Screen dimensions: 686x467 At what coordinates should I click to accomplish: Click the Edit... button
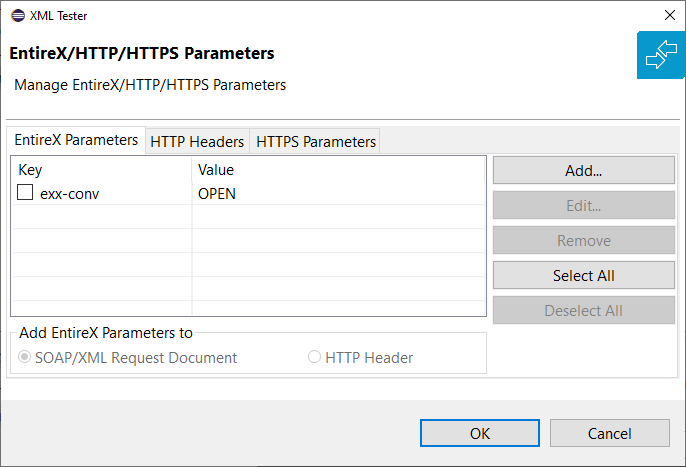tap(584, 206)
